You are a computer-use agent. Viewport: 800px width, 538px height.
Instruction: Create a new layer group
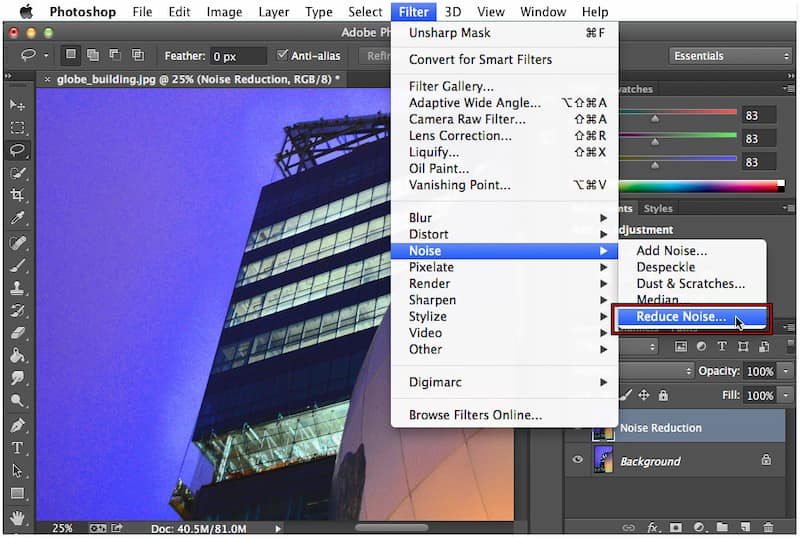click(x=722, y=527)
